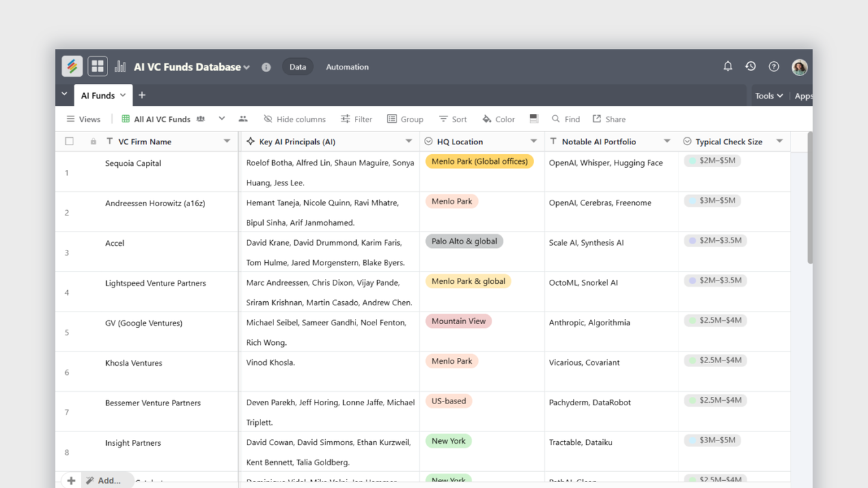Toggle Hide columns in the toolbar
The height and width of the screenshot is (488, 868).
point(294,119)
